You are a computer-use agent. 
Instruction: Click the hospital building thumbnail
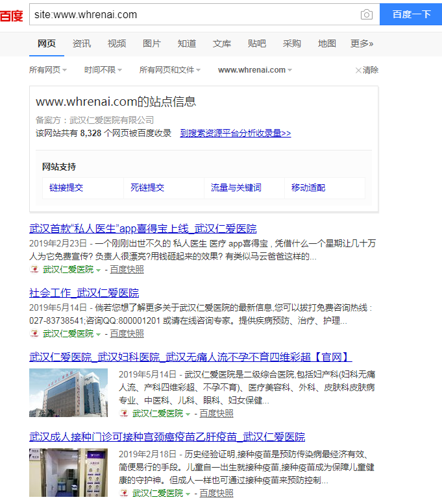click(x=69, y=393)
